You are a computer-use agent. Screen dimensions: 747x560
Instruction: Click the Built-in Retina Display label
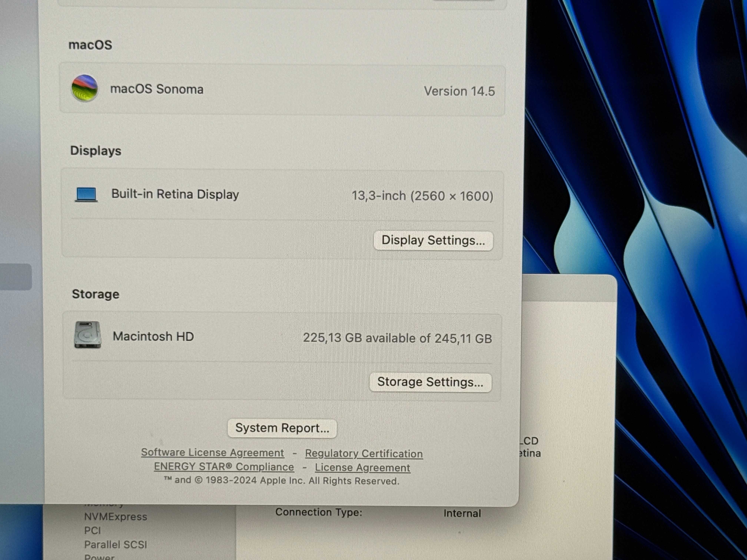pyautogui.click(x=175, y=194)
